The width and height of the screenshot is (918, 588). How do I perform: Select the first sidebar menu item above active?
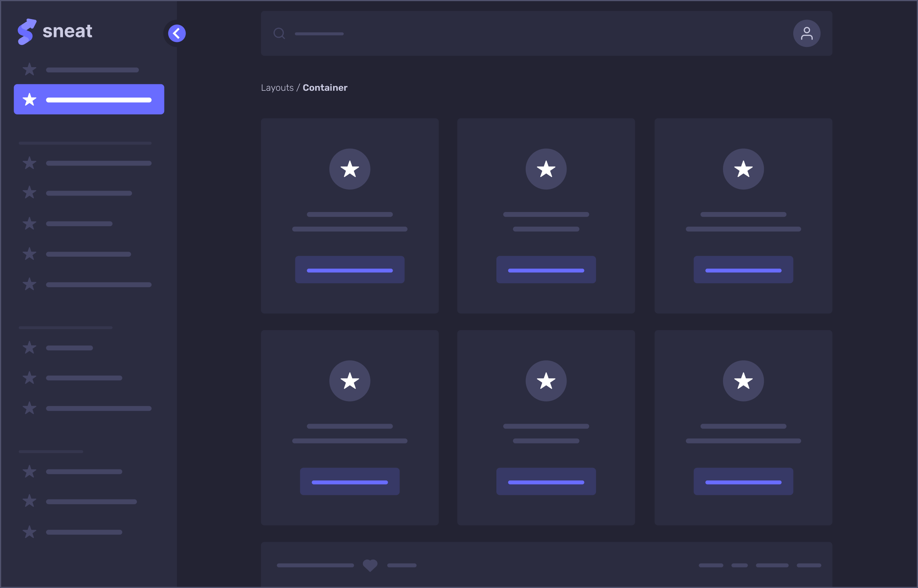click(80, 70)
